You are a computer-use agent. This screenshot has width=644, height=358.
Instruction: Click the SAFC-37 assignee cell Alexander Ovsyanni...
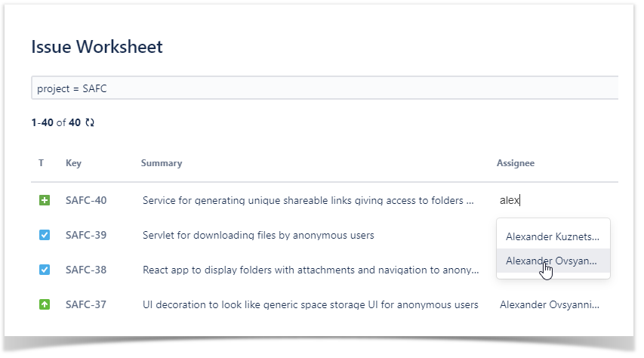pos(550,304)
